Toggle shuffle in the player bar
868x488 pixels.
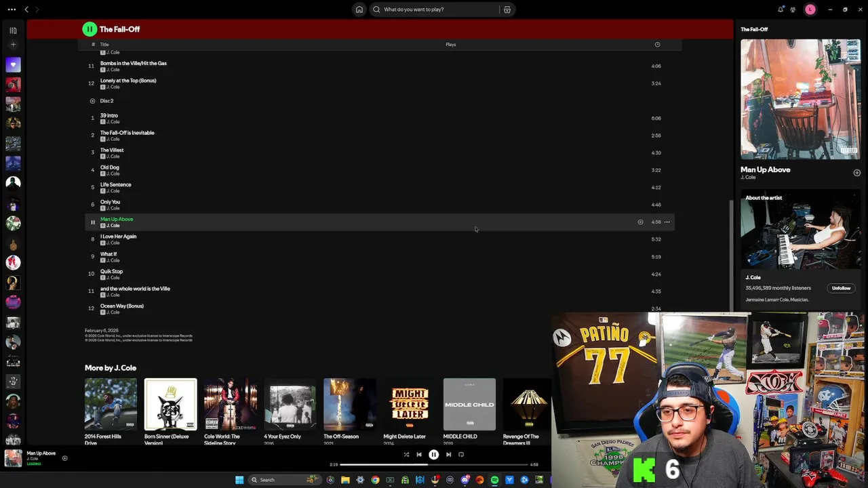click(x=406, y=455)
